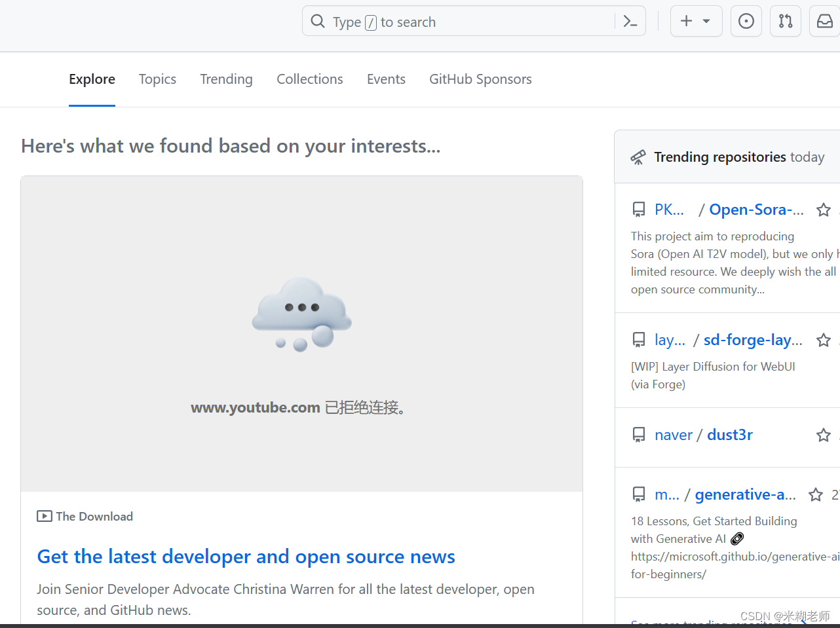This screenshot has height=628, width=840.
Task: Open the m... owner link
Action: (x=667, y=494)
